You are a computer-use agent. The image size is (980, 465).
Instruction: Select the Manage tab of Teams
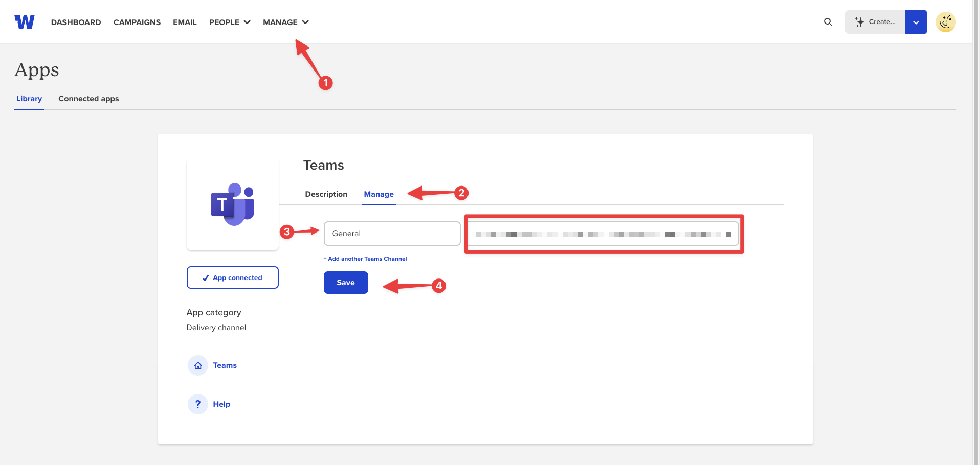pos(379,194)
